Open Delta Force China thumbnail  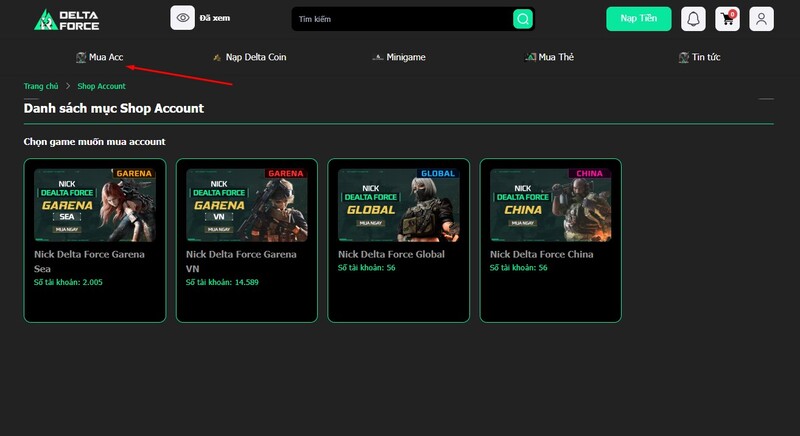coord(551,205)
